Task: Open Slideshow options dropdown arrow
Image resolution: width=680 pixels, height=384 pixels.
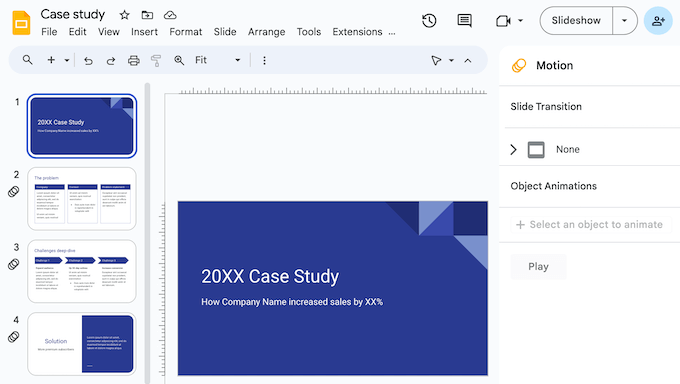Action: [x=624, y=20]
